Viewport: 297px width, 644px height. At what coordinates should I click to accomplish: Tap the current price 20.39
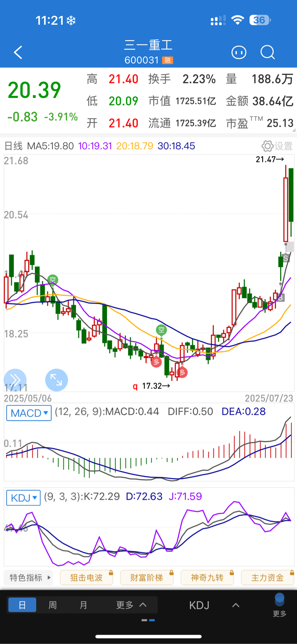pyautogui.click(x=34, y=91)
